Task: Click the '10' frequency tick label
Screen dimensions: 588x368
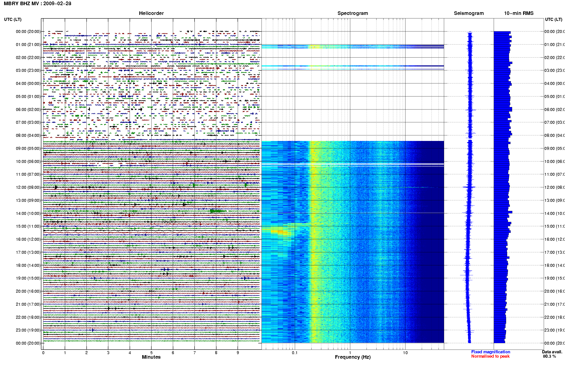Action: click(x=405, y=353)
